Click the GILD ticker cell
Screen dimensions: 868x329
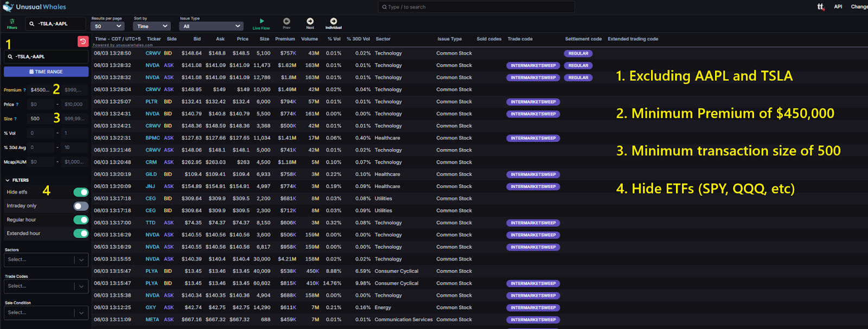click(151, 175)
